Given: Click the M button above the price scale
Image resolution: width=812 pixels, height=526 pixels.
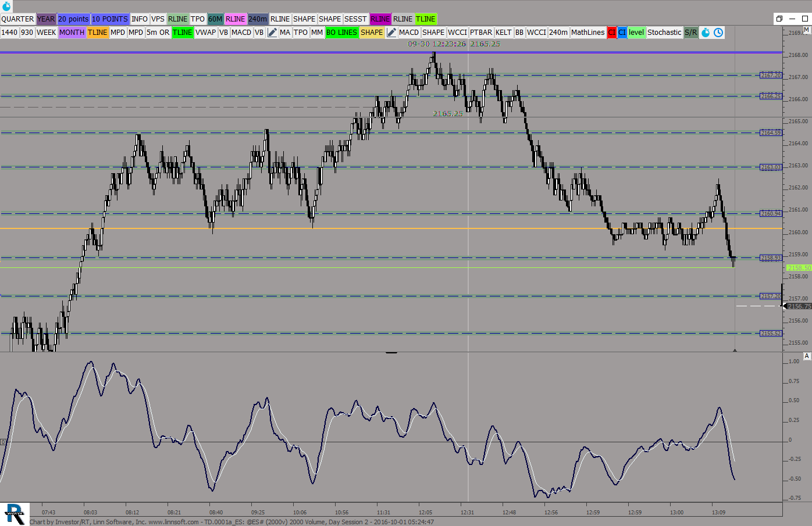Looking at the screenshot, I should [806, 30].
